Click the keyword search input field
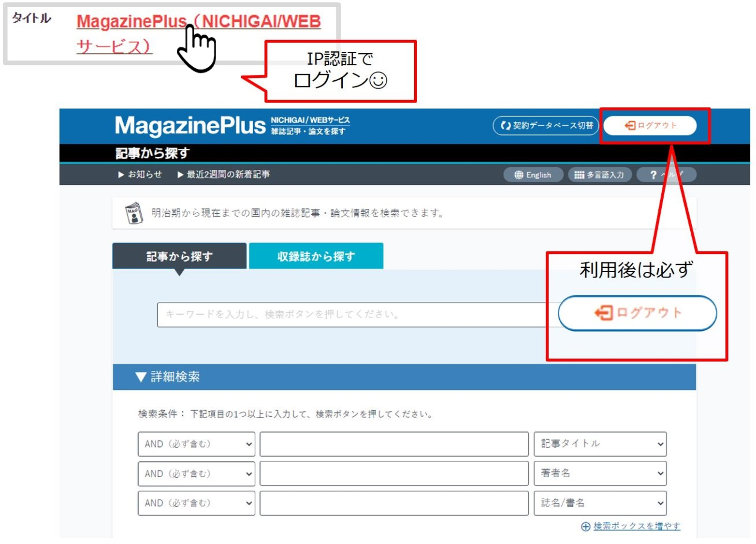Image resolution: width=756 pixels, height=544 pixels. click(x=353, y=315)
